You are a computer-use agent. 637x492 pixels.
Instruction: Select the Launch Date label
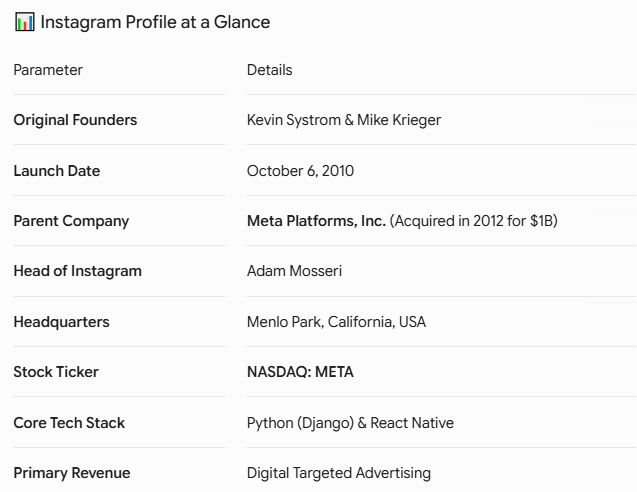pyautogui.click(x=56, y=171)
